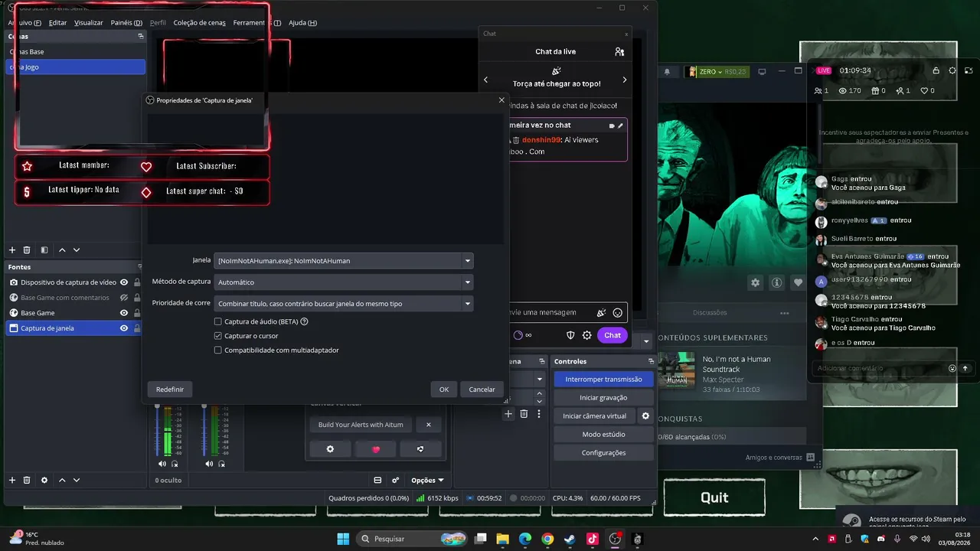Show Base Game com comentarios source
Image resolution: width=980 pixels, height=551 pixels.
click(124, 298)
